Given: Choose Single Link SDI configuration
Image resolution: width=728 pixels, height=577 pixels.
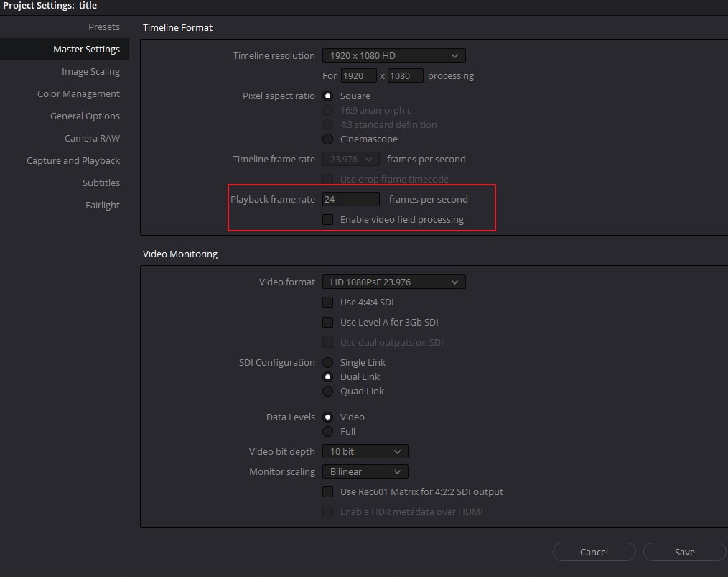Looking at the screenshot, I should 328,363.
